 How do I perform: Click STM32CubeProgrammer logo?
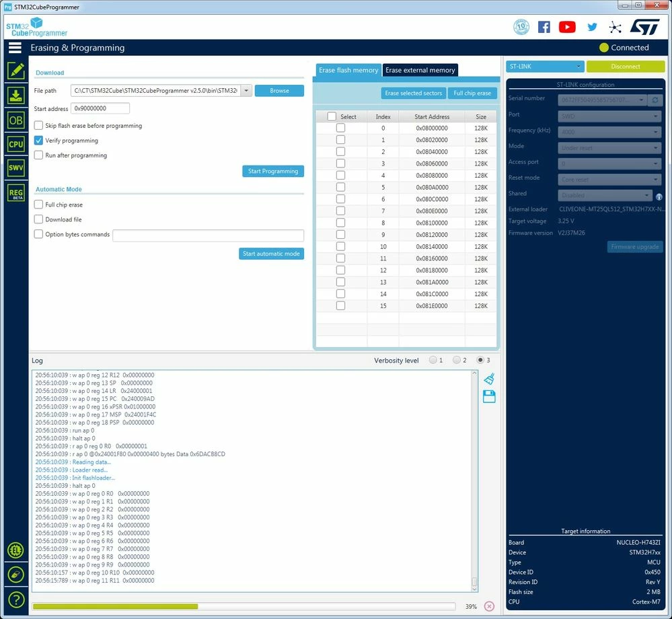36,27
